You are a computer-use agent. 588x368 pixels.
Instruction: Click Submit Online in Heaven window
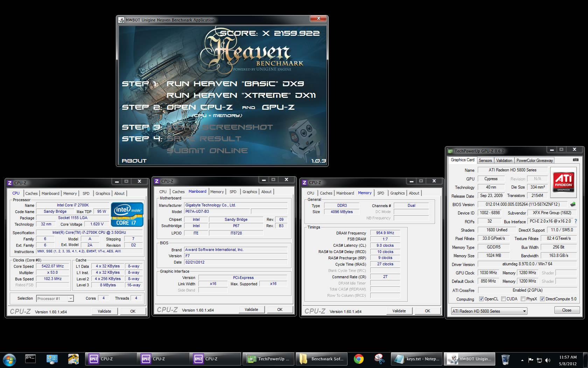207,151
